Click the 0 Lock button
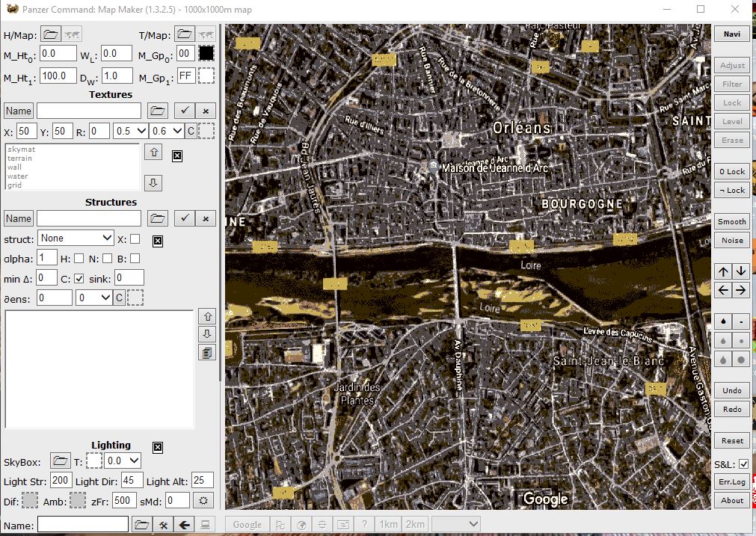Image resolution: width=756 pixels, height=536 pixels. (732, 172)
